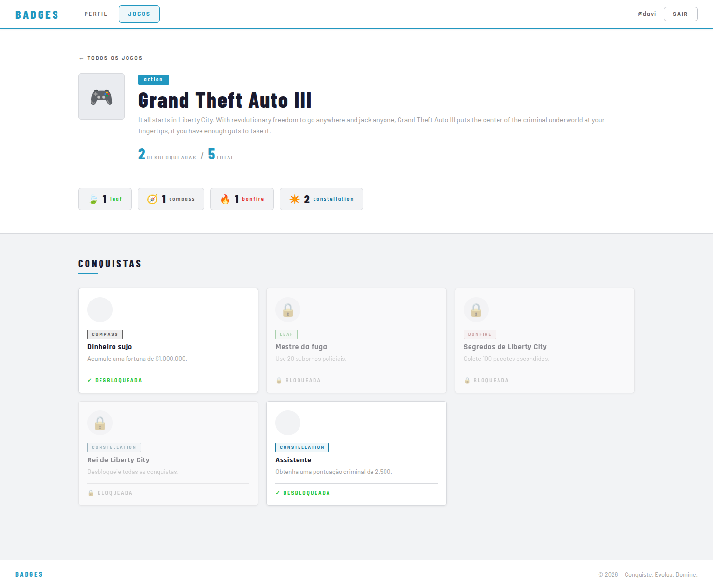Open the Rei de Liberty City achievement title
The width and height of the screenshot is (713, 588).
tap(119, 460)
